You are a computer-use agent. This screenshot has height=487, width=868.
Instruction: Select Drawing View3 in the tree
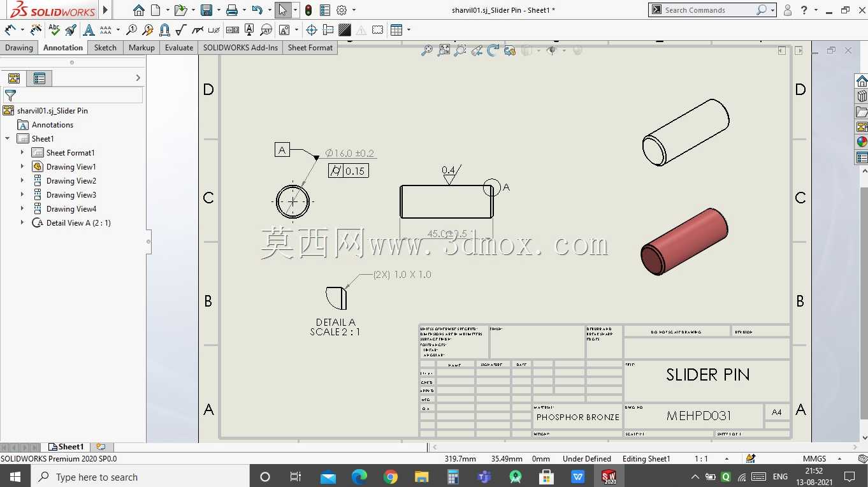click(x=71, y=195)
